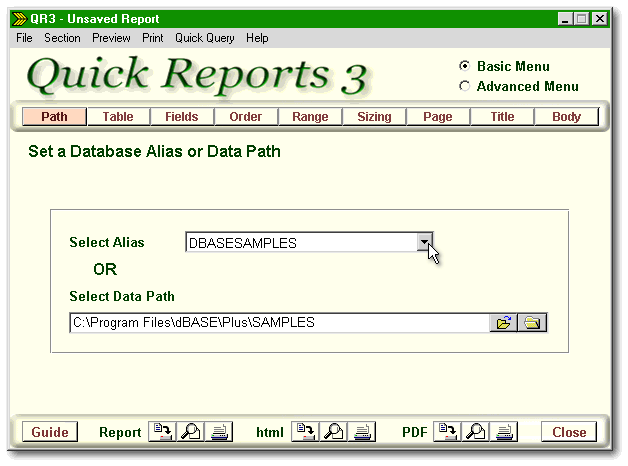Open the Quick Query menu
The width and height of the screenshot is (628, 466).
point(205,38)
